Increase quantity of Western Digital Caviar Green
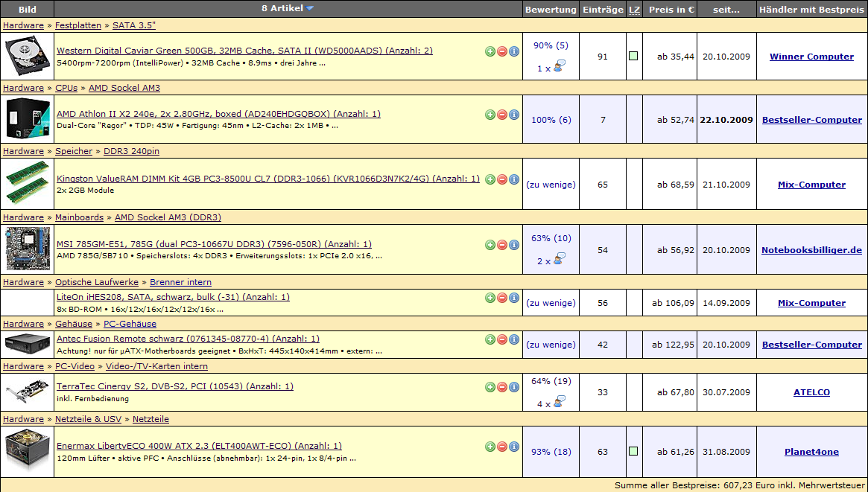This screenshot has height=492, width=868. coord(490,51)
